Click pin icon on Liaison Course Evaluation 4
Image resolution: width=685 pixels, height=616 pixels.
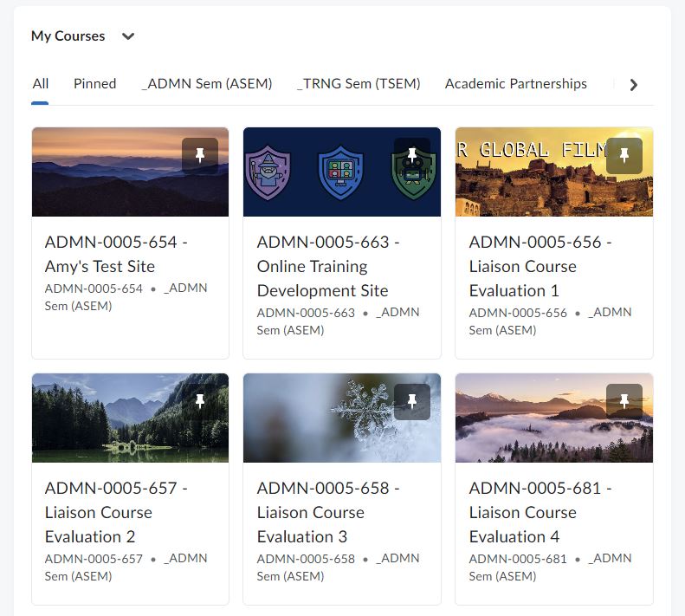[624, 402]
